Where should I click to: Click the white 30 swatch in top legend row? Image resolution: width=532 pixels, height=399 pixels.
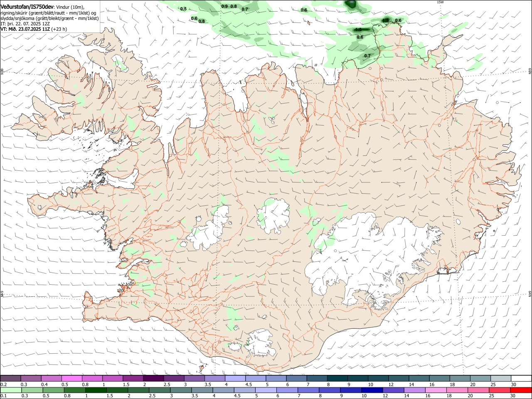tap(521, 378)
